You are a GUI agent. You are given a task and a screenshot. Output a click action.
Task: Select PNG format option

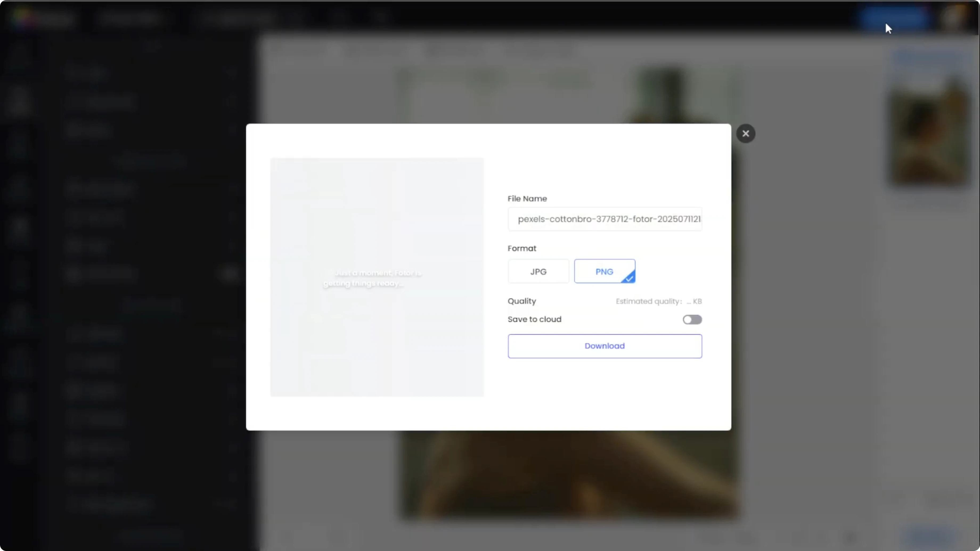coord(605,272)
